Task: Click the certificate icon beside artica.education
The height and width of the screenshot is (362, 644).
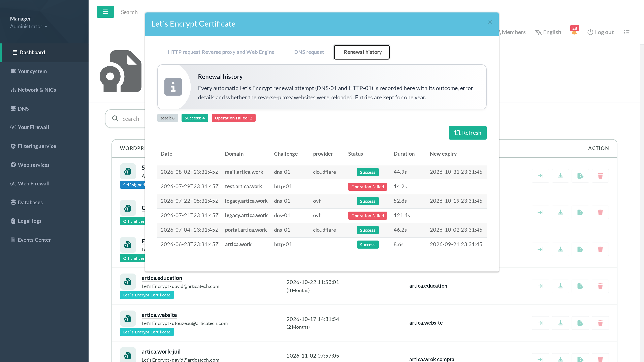Action: (128, 282)
